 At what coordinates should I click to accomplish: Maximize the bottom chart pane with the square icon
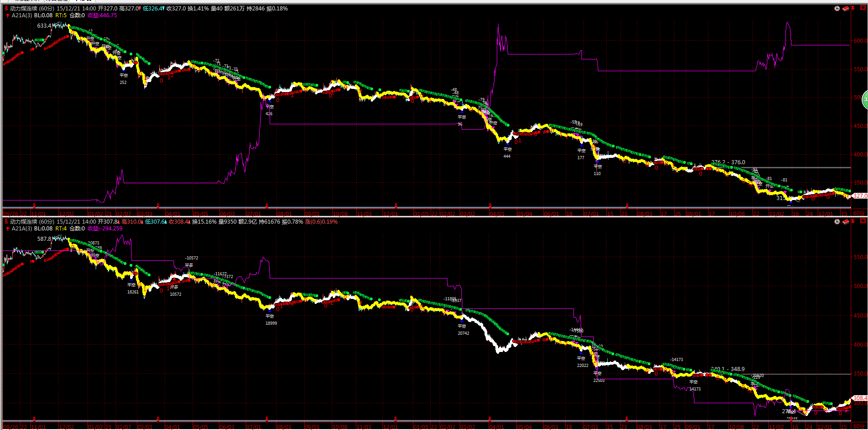tap(863, 221)
